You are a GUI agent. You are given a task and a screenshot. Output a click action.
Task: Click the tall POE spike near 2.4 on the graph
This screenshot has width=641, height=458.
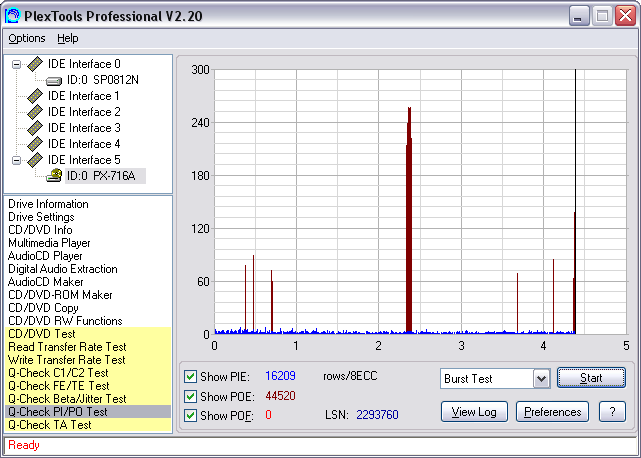(409, 221)
